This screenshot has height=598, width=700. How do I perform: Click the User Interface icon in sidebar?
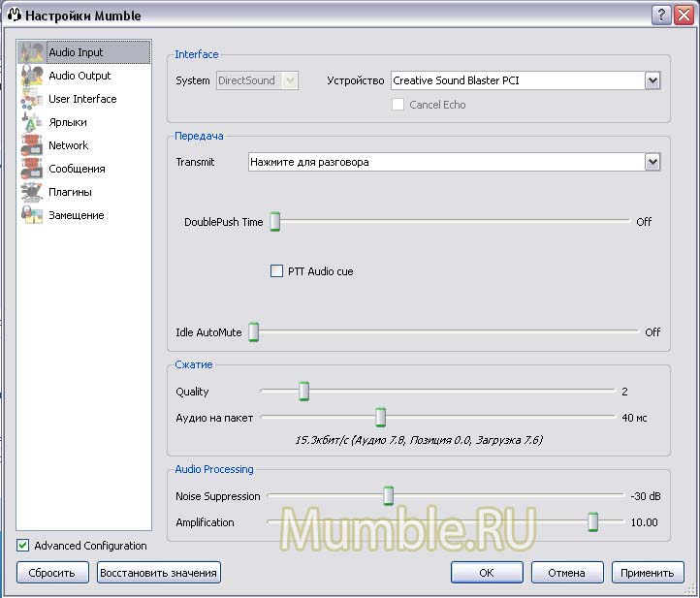[32, 99]
